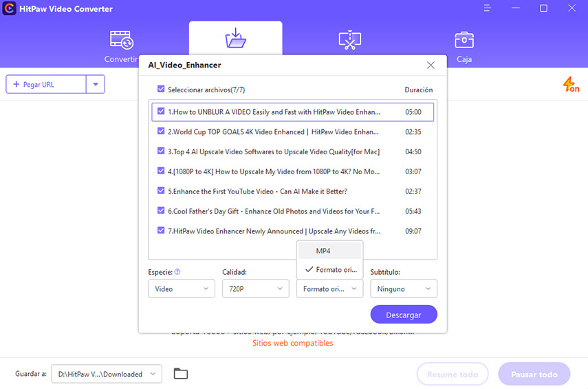Close the AI_Video_Enhancer dialog
The height and width of the screenshot is (389, 588).
(431, 65)
